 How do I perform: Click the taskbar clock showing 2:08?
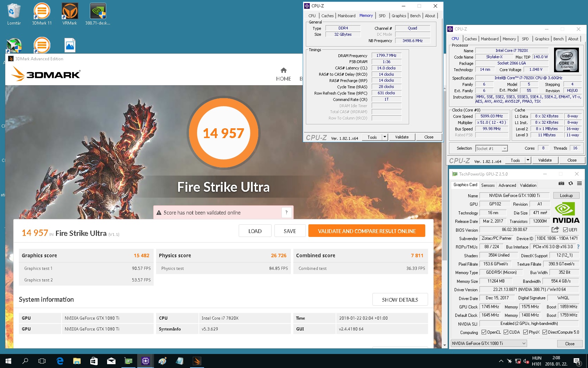(556, 358)
